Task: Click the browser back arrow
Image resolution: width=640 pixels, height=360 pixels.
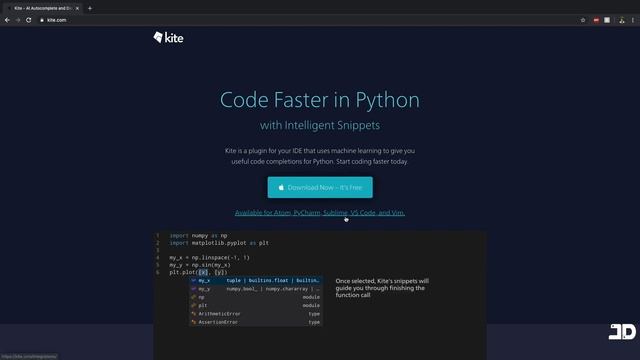Action: click(7, 20)
